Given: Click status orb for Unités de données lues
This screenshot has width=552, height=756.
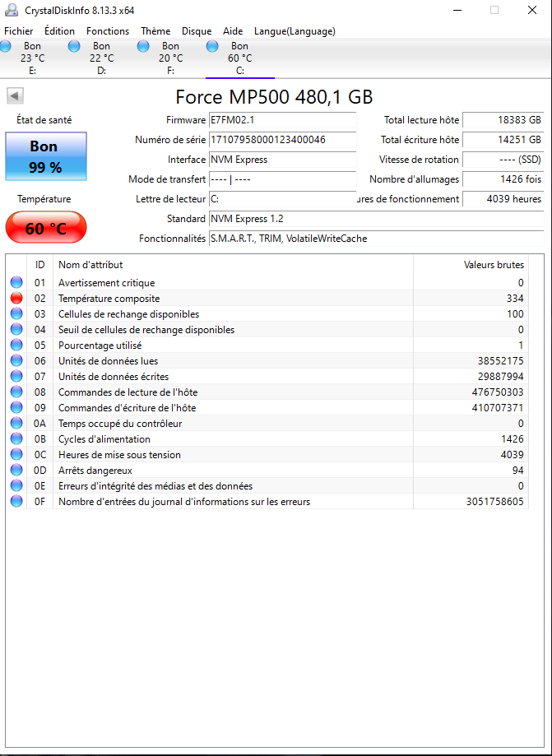Looking at the screenshot, I should pyautogui.click(x=16, y=360).
